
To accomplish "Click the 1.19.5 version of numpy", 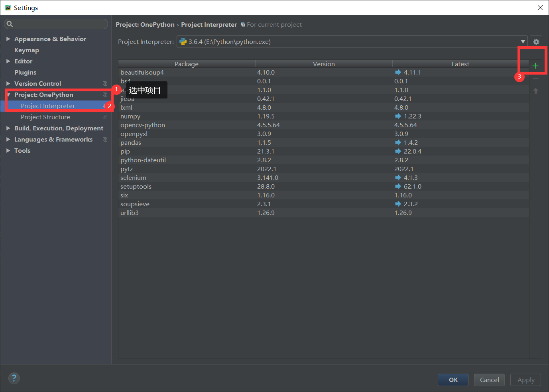I will point(266,116).
